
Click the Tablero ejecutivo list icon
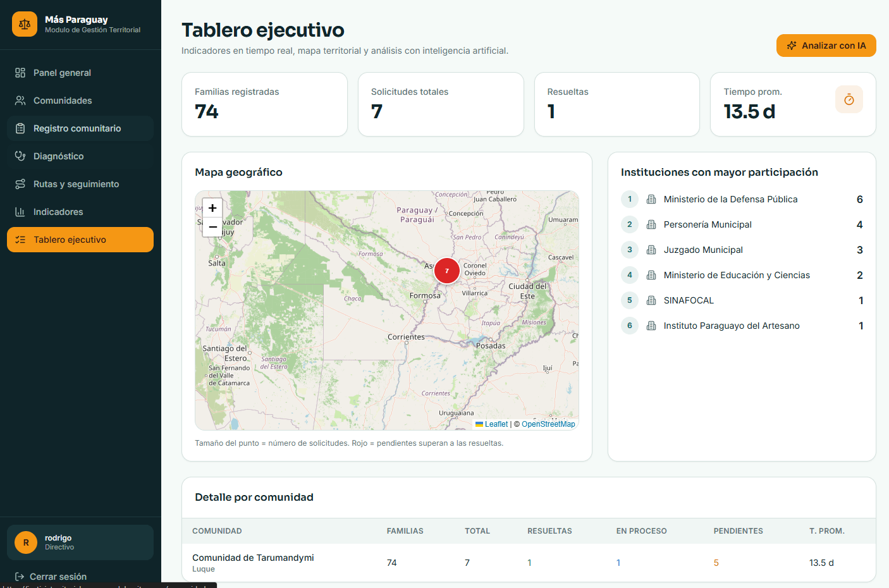(x=20, y=240)
